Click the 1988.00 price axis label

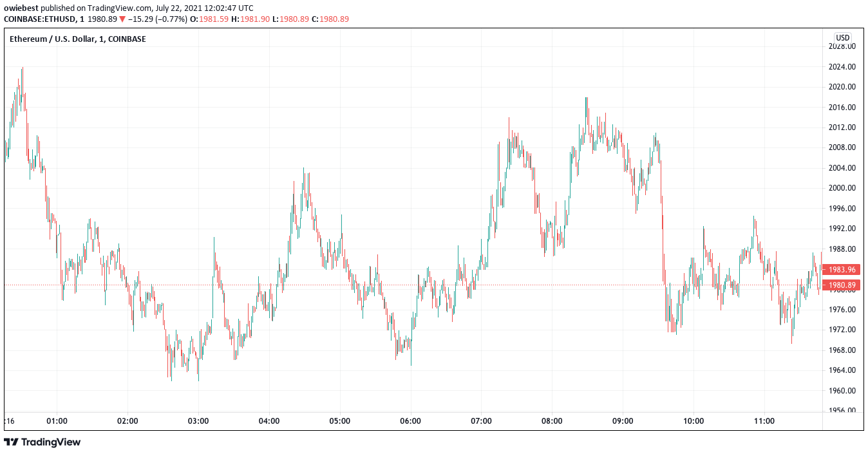842,249
